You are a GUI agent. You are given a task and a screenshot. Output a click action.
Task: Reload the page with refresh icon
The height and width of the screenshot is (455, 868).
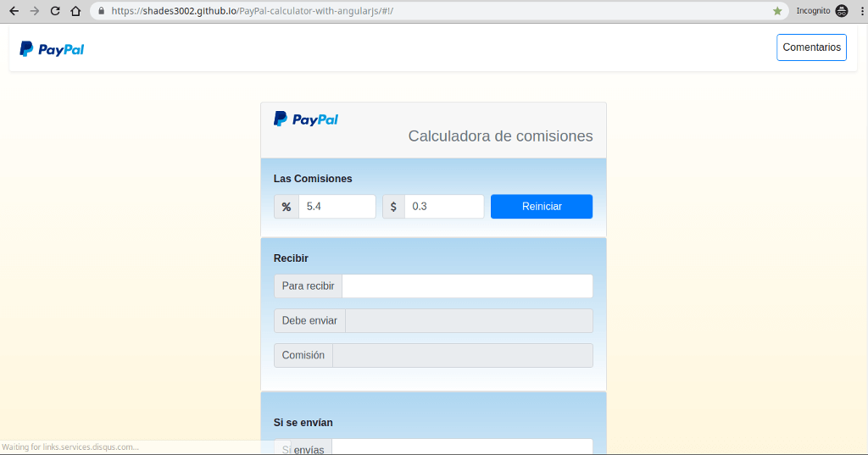click(55, 11)
